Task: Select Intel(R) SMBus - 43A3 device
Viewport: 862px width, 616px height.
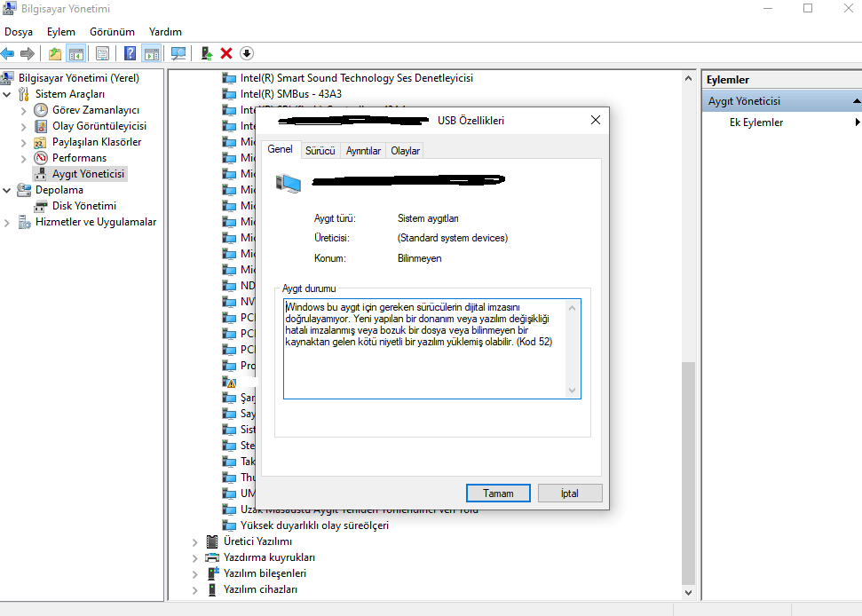Action: tap(291, 94)
